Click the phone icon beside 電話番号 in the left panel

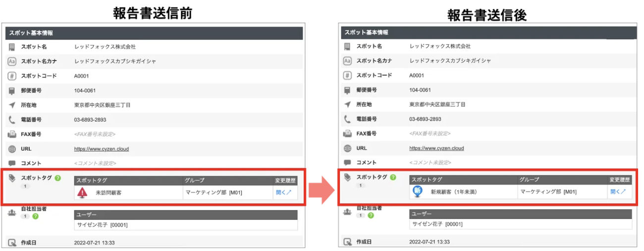pos(12,120)
